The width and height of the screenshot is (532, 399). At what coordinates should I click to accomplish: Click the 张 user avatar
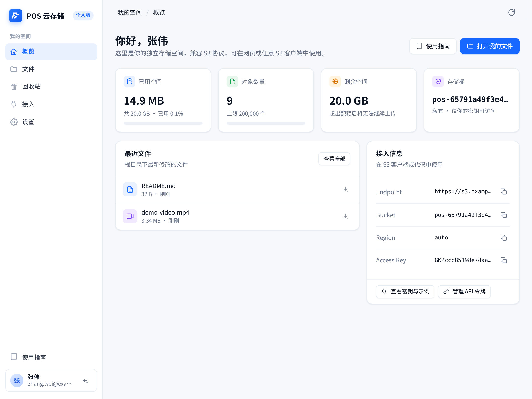17,380
